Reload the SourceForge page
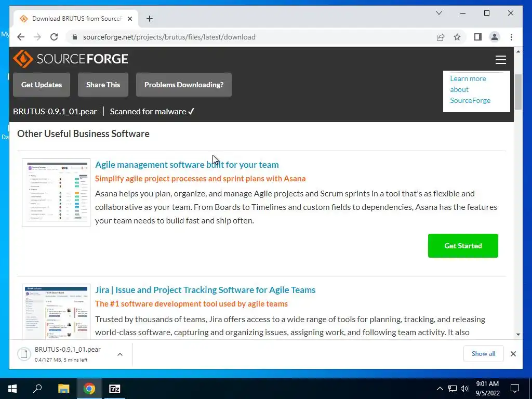Image resolution: width=532 pixels, height=399 pixels. coord(54,37)
